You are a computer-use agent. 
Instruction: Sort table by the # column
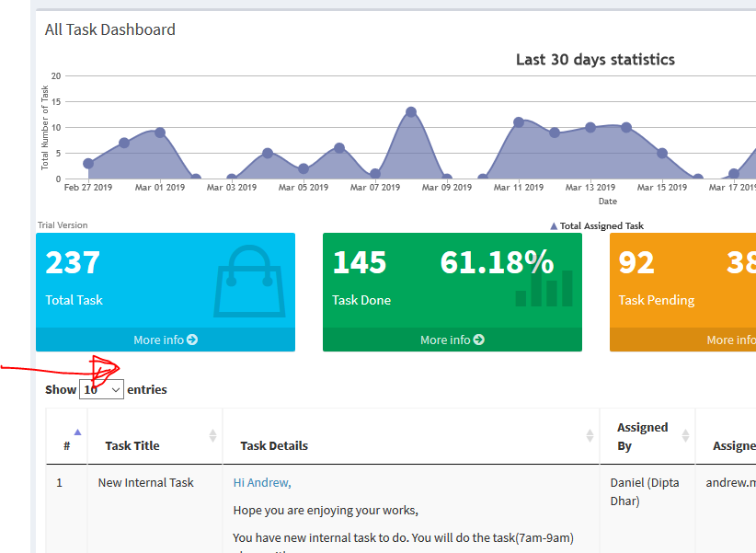coord(67,445)
